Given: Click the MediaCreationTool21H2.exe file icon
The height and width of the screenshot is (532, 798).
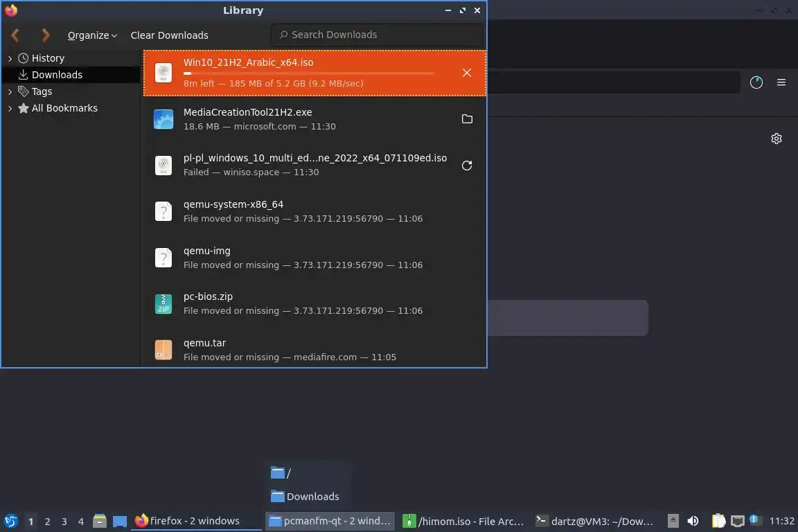Looking at the screenshot, I should pos(163,119).
